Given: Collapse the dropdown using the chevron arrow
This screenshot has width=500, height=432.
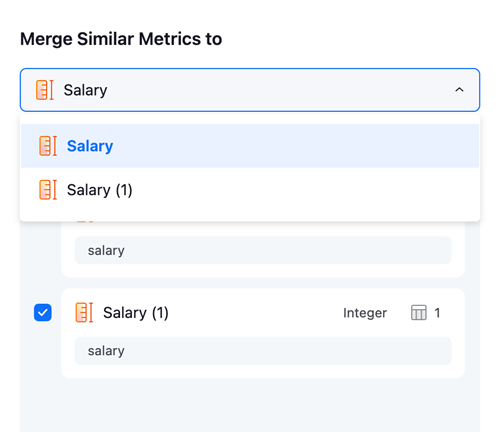Looking at the screenshot, I should point(459,90).
